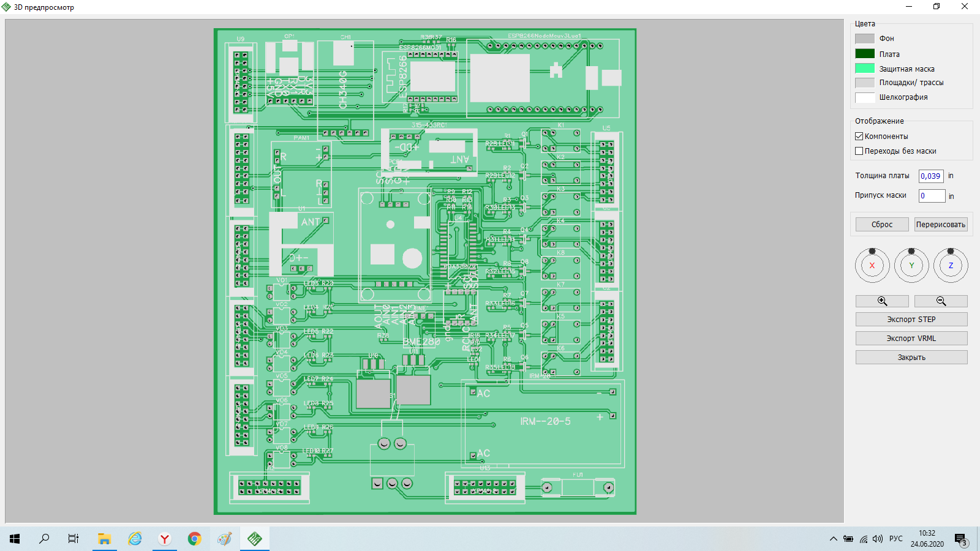Image resolution: width=980 pixels, height=551 pixels.
Task: Open Yandex browser from the taskbar
Action: (x=164, y=539)
